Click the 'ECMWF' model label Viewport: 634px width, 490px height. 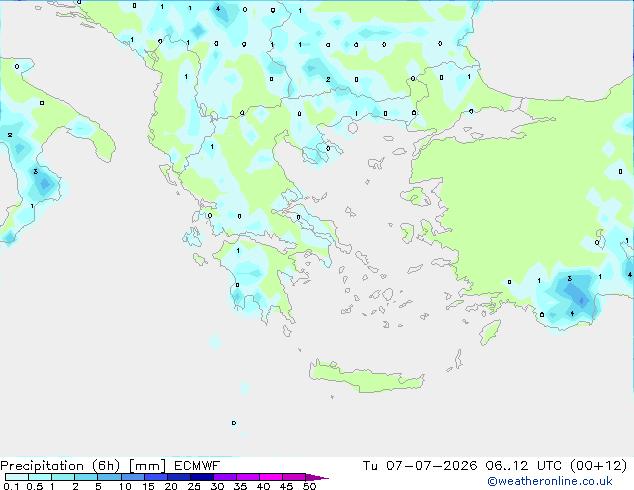[197, 466]
